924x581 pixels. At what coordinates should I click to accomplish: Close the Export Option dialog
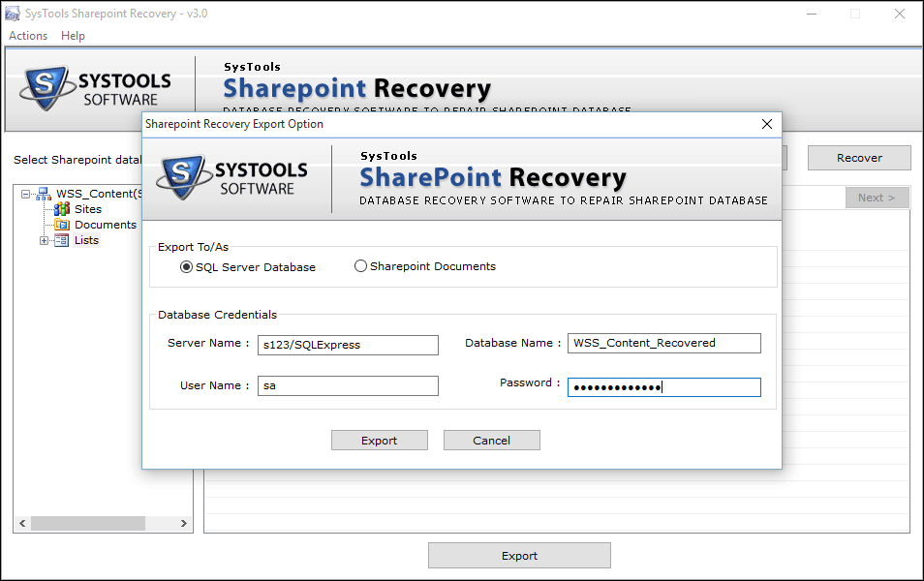767,124
